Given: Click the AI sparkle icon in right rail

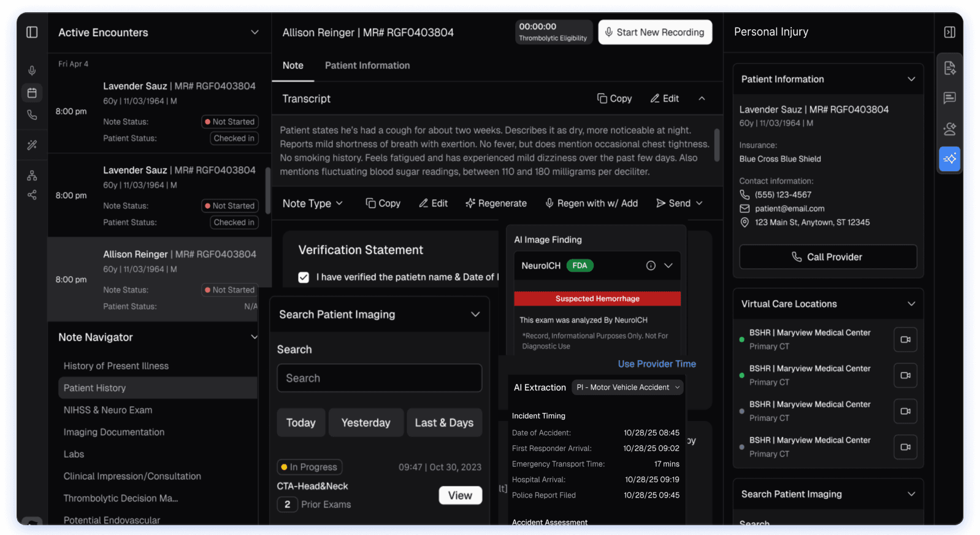Looking at the screenshot, I should [x=949, y=159].
